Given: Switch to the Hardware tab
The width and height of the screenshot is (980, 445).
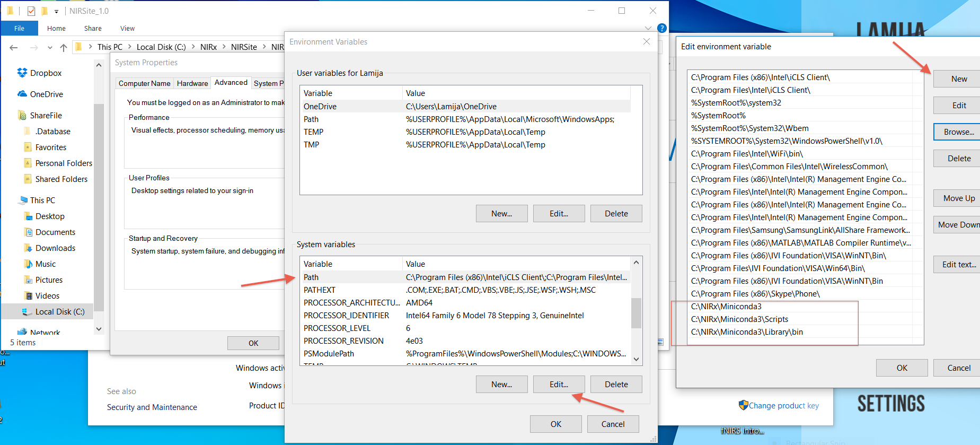Looking at the screenshot, I should point(192,83).
